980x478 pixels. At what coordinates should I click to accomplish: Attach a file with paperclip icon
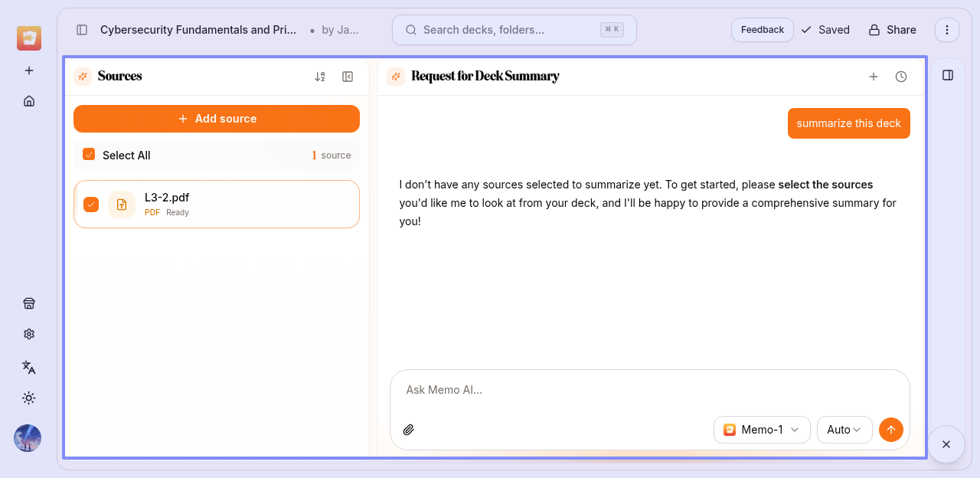pos(409,430)
